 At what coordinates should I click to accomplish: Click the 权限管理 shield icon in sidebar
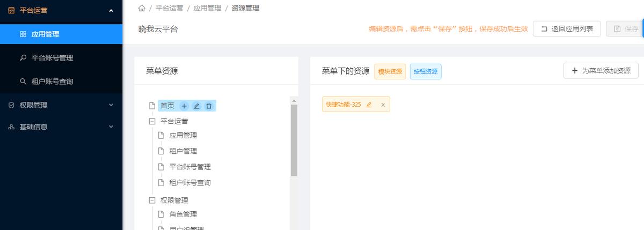pyautogui.click(x=11, y=105)
